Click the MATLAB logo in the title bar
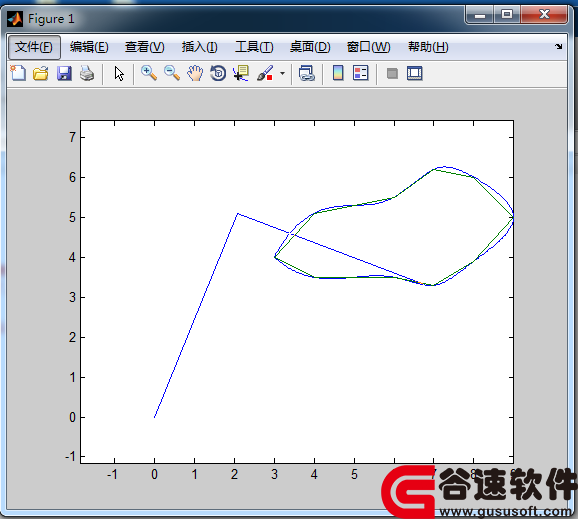578x519 pixels. [x=15, y=19]
